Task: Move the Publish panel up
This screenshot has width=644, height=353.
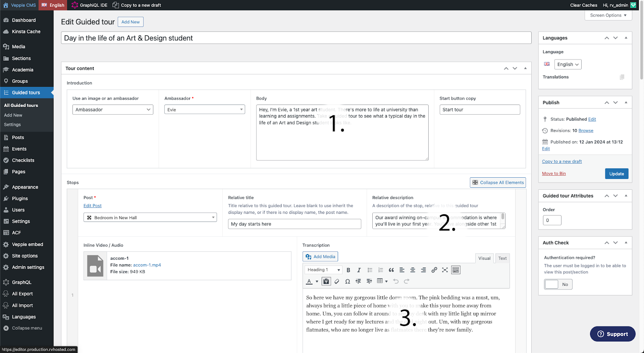Action: click(x=607, y=103)
